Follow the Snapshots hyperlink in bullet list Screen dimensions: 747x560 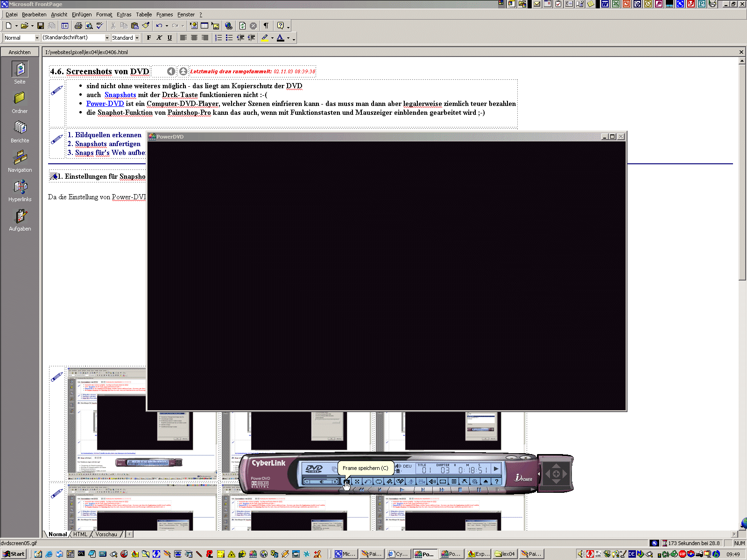tap(120, 95)
